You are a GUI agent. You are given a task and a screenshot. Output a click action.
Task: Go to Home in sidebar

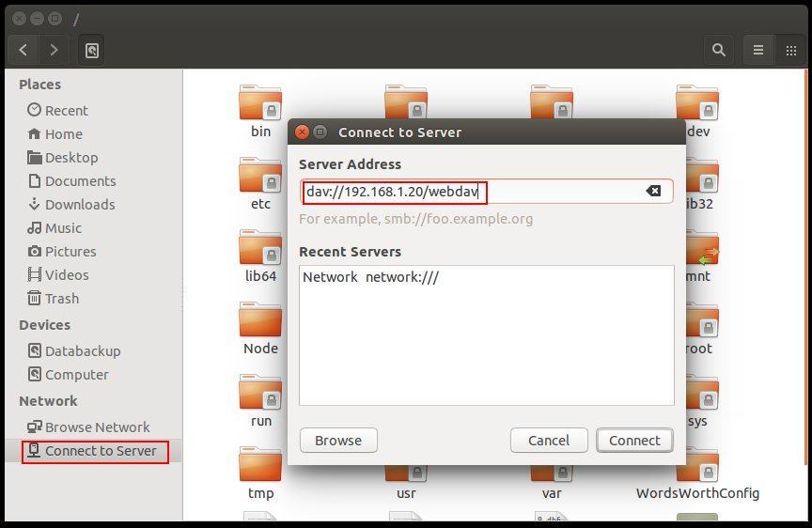tap(55, 134)
